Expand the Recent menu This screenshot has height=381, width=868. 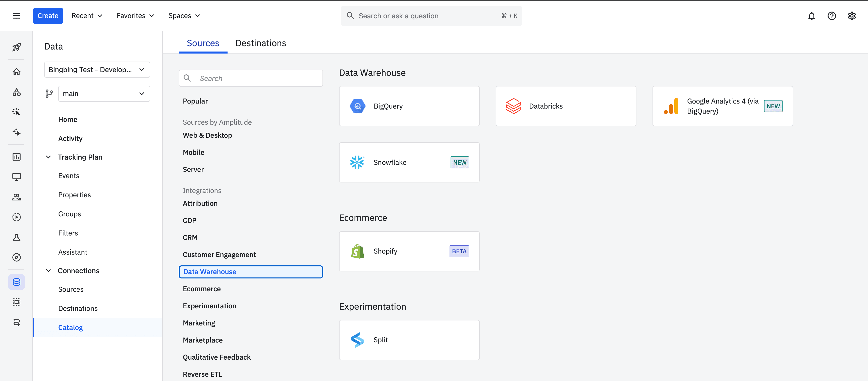coord(87,16)
